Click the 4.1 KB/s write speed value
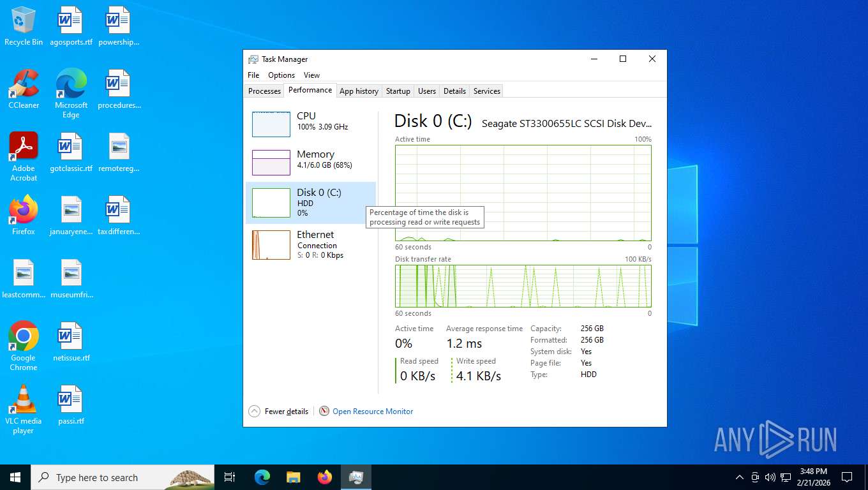This screenshot has width=868, height=490. 479,376
